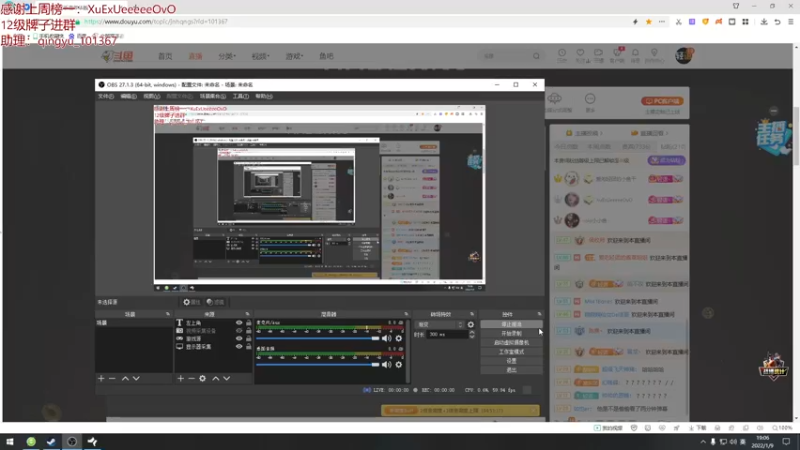The height and width of the screenshot is (450, 800).
Task: Open the OBS 视图 (View) menu
Action: tap(152, 96)
